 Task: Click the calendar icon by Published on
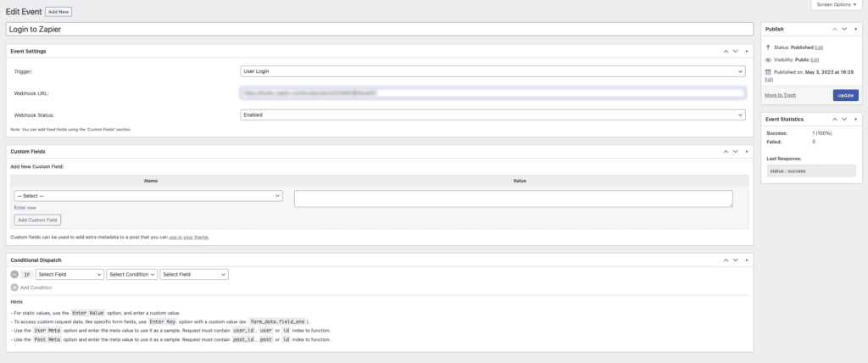click(768, 72)
